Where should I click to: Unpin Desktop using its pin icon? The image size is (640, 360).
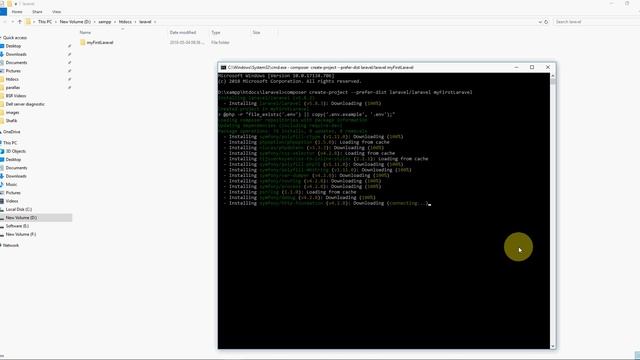tap(69, 46)
